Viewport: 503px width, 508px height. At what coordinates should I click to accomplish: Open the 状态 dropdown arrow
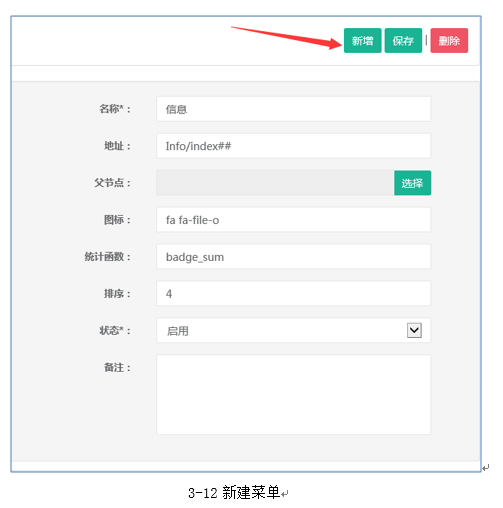click(x=414, y=330)
